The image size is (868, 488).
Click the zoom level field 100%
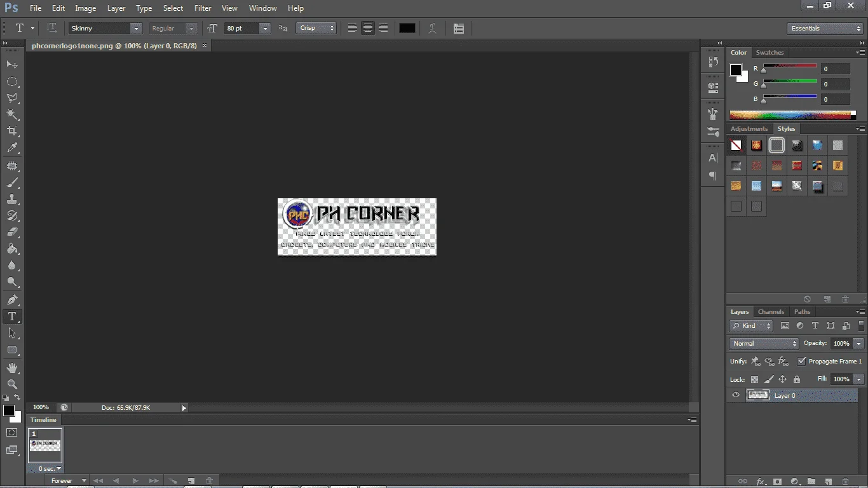coord(41,407)
